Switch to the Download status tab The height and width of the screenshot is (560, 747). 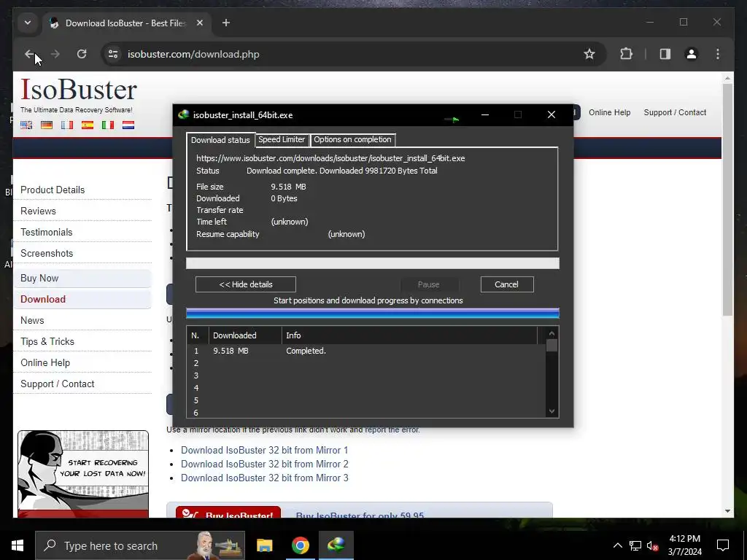[220, 140]
